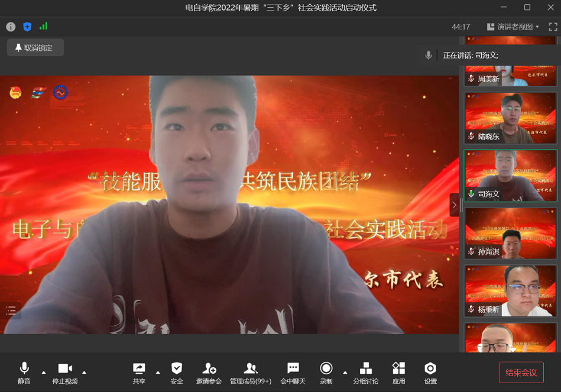The width and height of the screenshot is (561, 392).
Task: Expand video options arrow beside 停止视频
Action: (x=84, y=372)
